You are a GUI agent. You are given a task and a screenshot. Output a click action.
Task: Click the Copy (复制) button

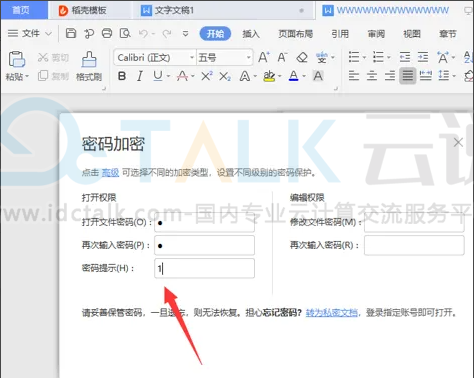[x=53, y=76]
